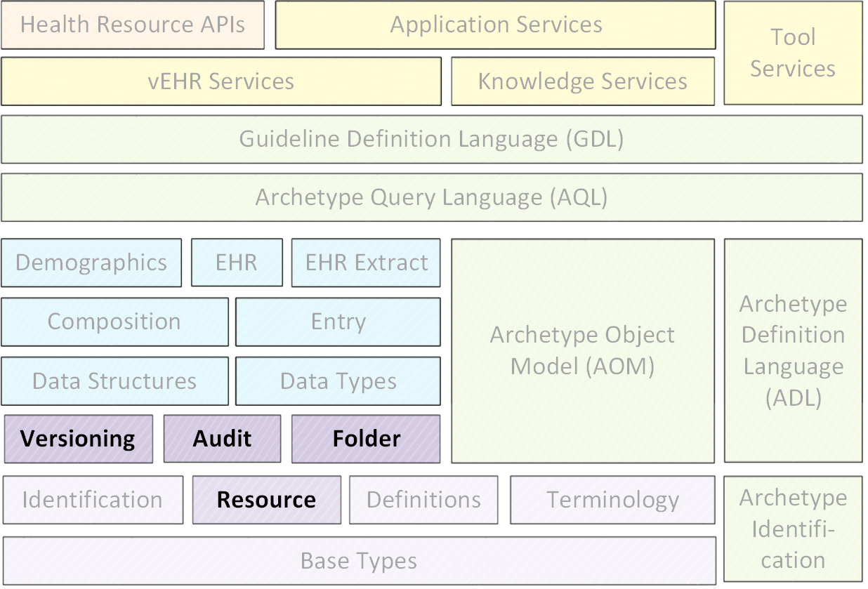868x589 pixels.
Task: Click Archetype Object Model (AOM) box
Action: 583,351
